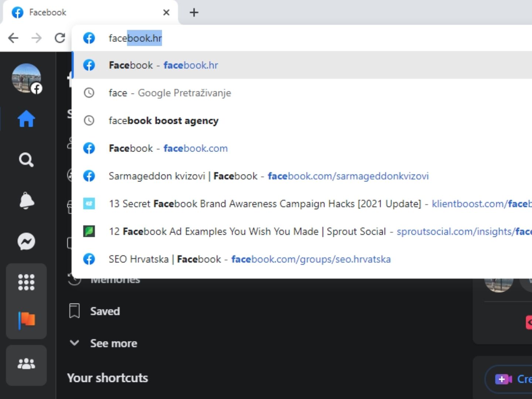Go back with browser back arrow
Image resolution: width=532 pixels, height=399 pixels.
point(13,38)
